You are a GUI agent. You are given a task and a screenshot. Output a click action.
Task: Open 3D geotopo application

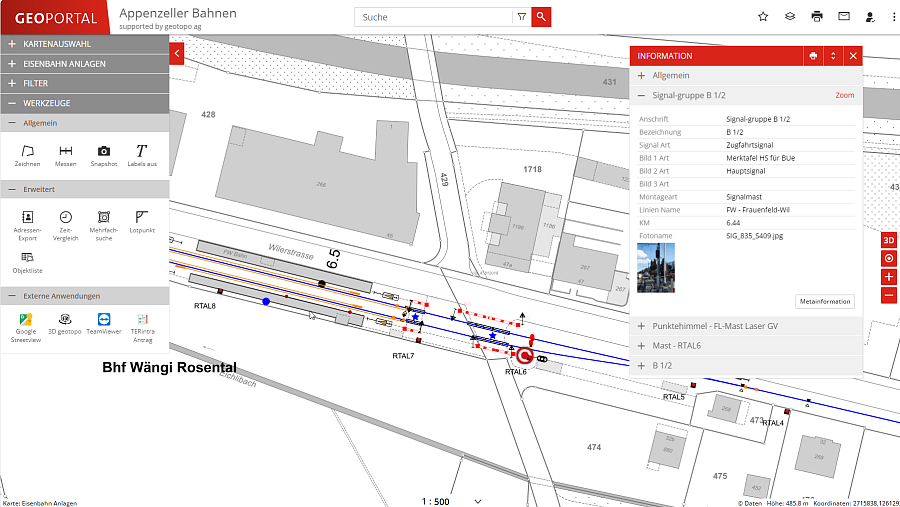pyautogui.click(x=65, y=324)
